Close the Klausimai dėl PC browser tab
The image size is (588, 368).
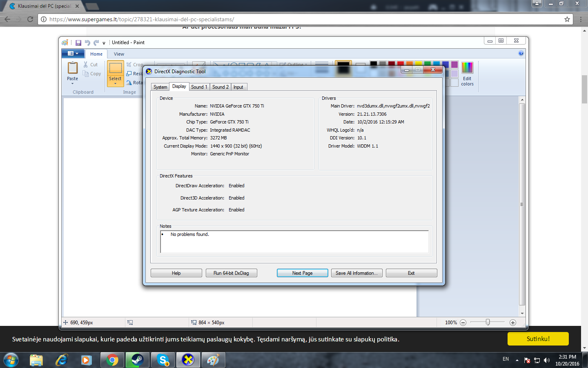(x=77, y=6)
